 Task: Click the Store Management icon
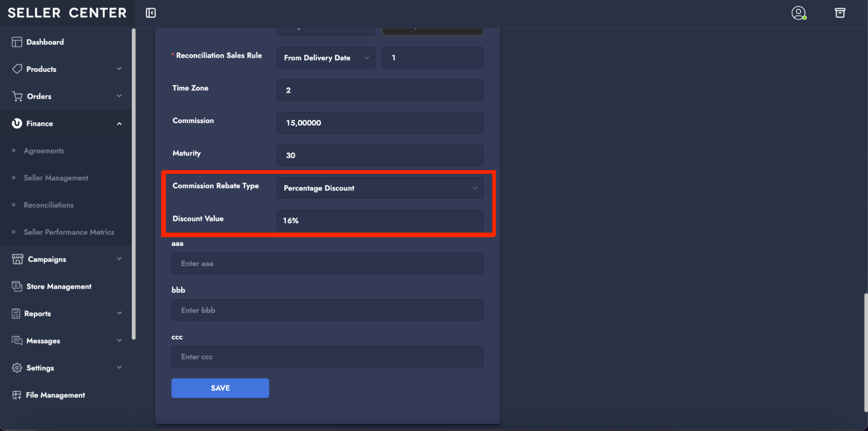pyautogui.click(x=17, y=286)
